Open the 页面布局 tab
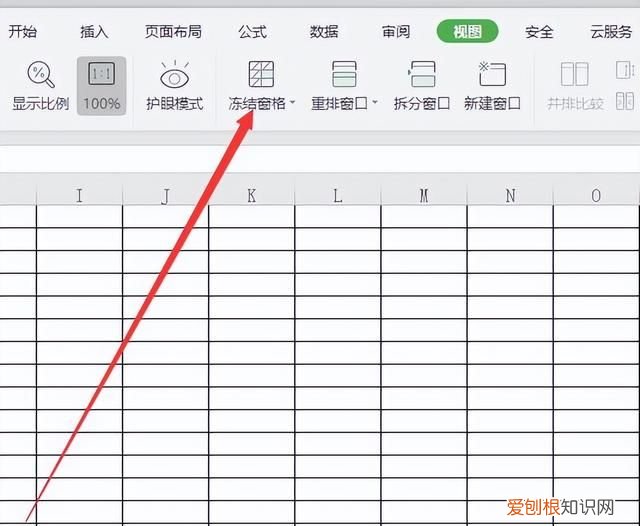 [x=173, y=31]
